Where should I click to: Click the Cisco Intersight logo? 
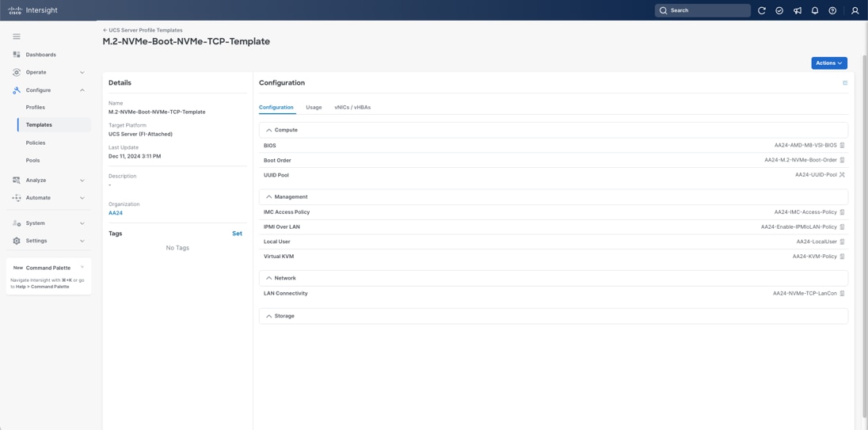coord(32,10)
